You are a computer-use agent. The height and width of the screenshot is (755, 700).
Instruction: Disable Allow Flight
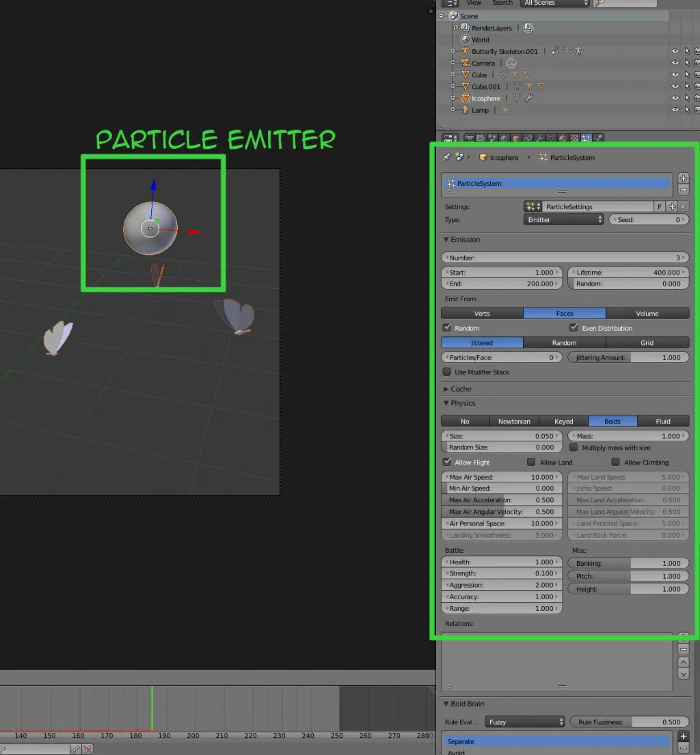[x=446, y=462]
